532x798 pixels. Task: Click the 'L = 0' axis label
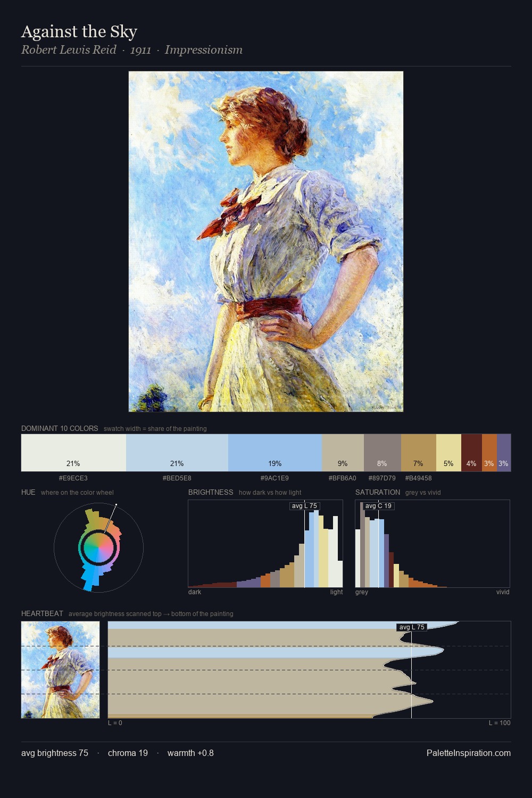[115, 723]
